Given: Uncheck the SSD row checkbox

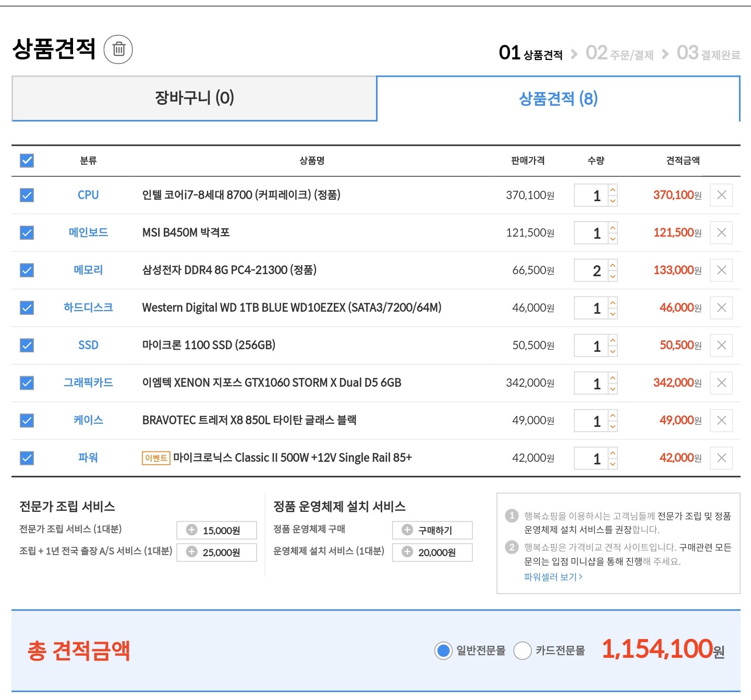Looking at the screenshot, I should point(27,345).
